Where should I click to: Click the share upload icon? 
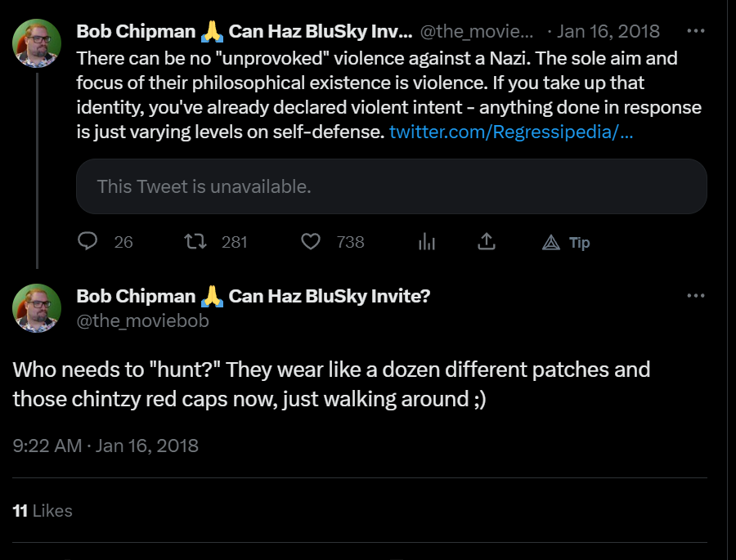487,242
